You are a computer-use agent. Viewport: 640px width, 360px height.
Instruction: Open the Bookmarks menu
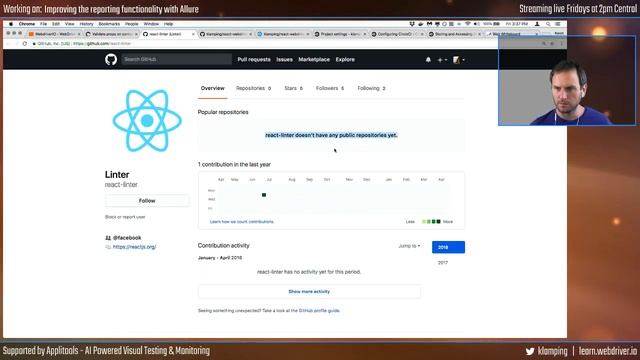(109, 24)
